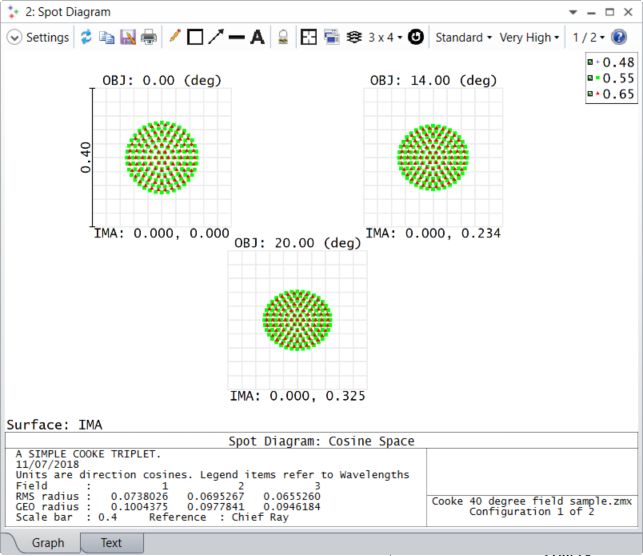Open the 3 x 4 grid dropdown
This screenshot has height=556, width=643.
[385, 38]
